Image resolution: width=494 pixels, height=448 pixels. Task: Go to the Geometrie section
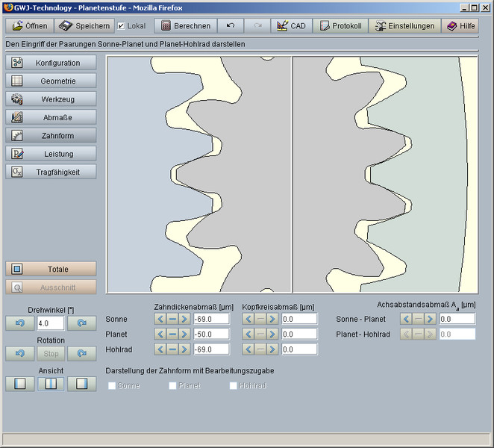(x=51, y=81)
